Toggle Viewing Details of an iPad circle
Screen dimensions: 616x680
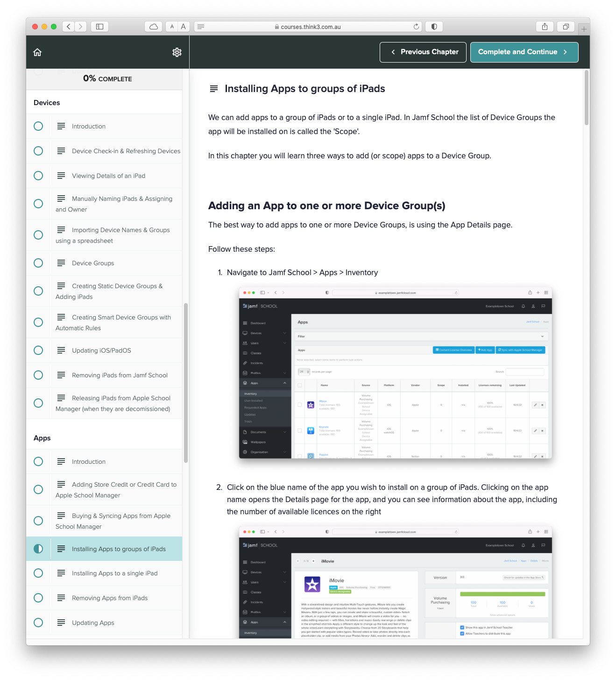pyautogui.click(x=38, y=176)
